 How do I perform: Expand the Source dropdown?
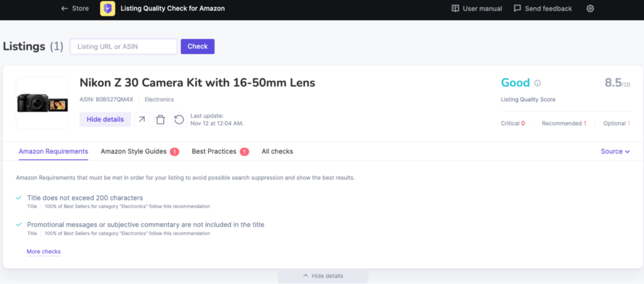(x=615, y=151)
